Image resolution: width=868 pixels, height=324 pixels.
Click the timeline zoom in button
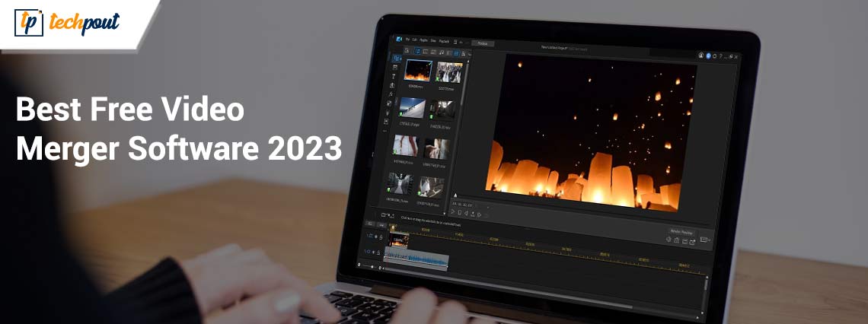pyautogui.click(x=380, y=268)
